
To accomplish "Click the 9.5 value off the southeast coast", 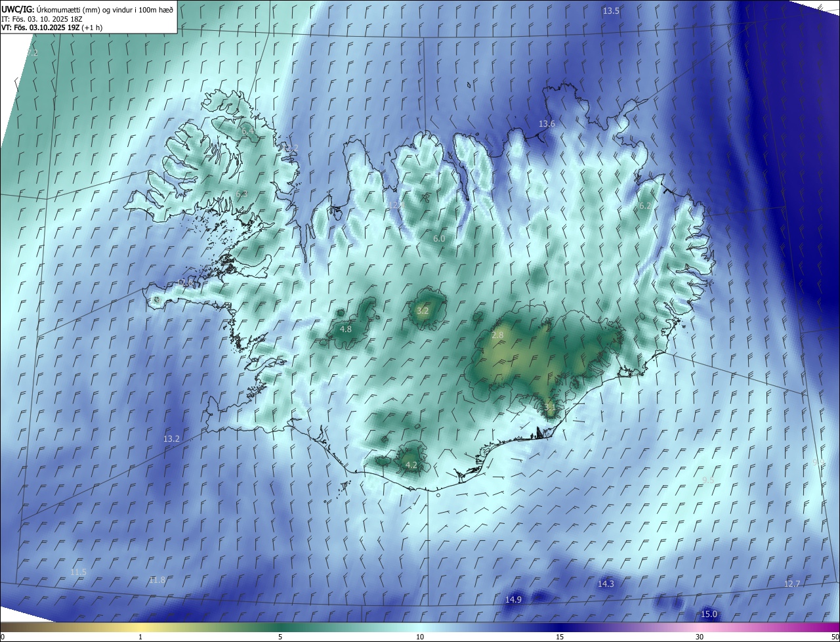I will pos(708,481).
